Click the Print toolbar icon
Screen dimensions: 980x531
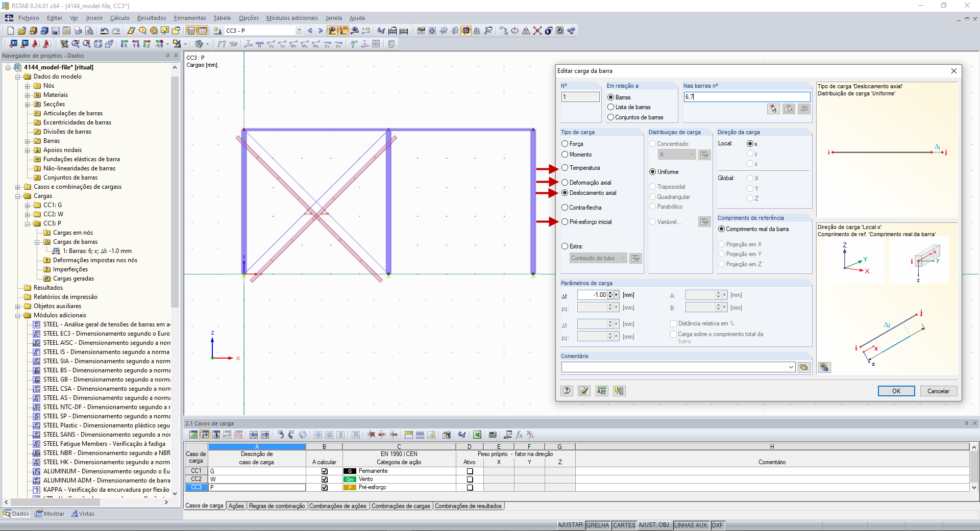[78, 31]
